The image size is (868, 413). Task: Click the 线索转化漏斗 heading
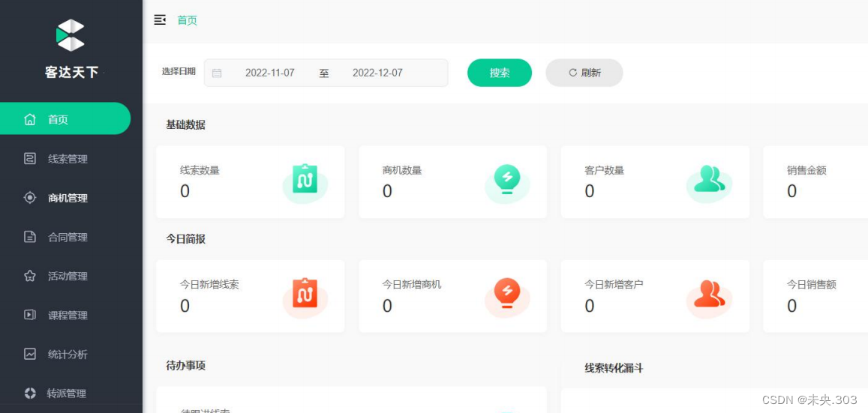614,368
